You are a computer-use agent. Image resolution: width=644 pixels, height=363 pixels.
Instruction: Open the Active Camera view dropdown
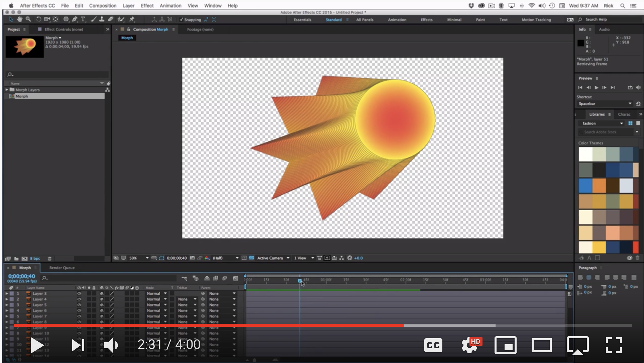pos(272,258)
